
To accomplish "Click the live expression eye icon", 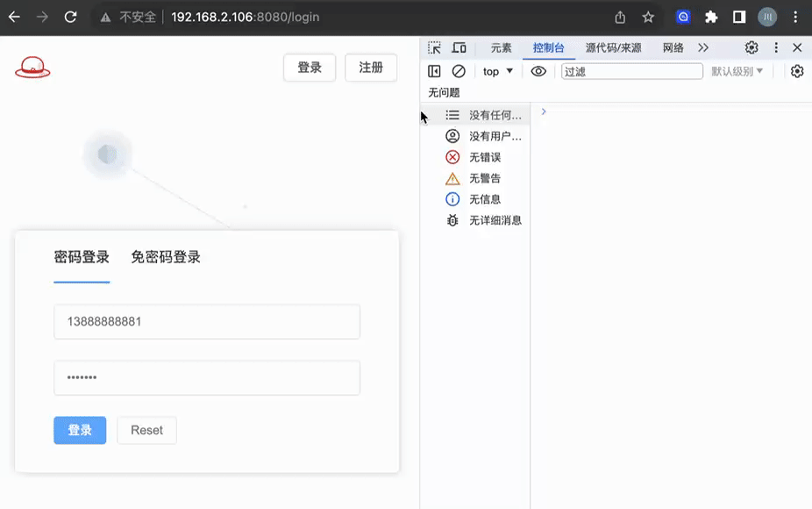I will [x=538, y=71].
